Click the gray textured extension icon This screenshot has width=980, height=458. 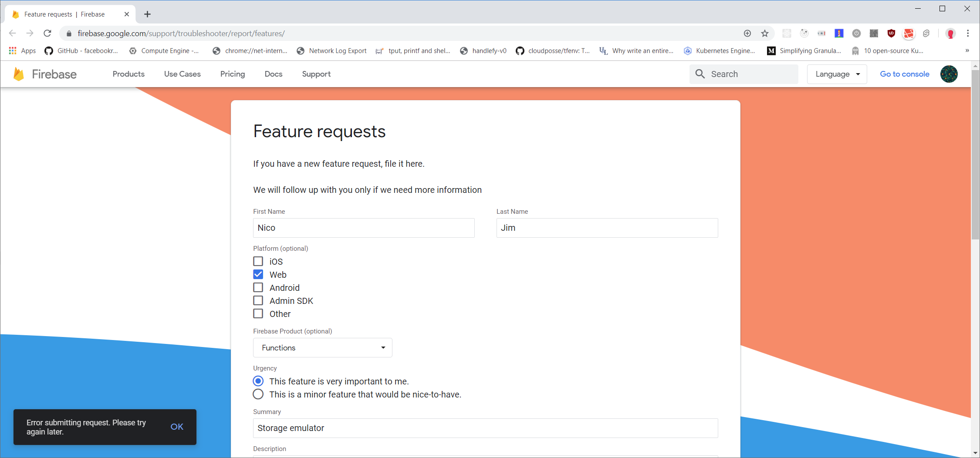pyautogui.click(x=874, y=34)
